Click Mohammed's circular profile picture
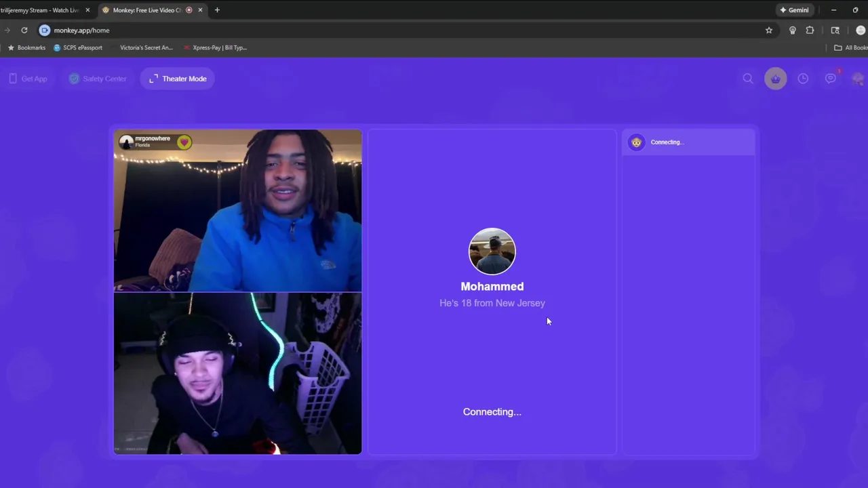Image resolution: width=868 pixels, height=488 pixels. click(x=492, y=251)
